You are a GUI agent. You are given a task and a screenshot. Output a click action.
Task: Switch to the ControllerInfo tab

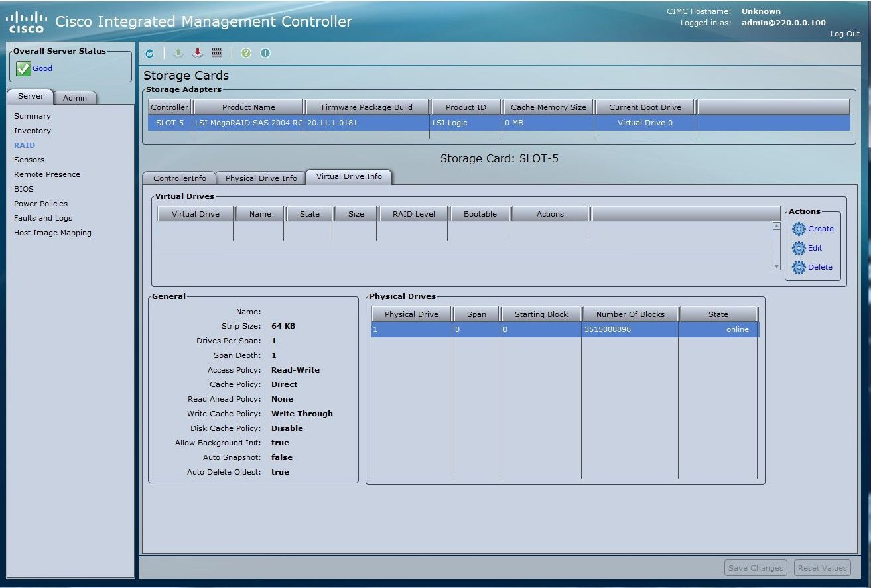coord(179,178)
